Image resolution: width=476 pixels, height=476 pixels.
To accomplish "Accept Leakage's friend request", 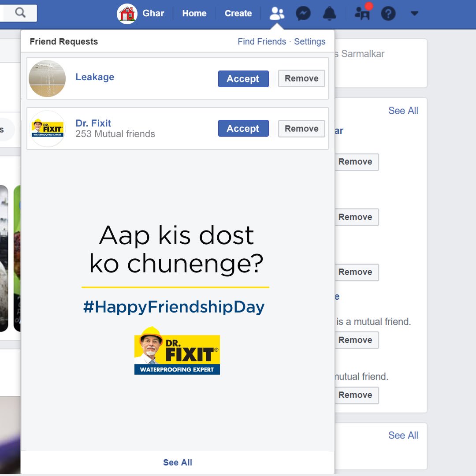I will pyautogui.click(x=243, y=78).
